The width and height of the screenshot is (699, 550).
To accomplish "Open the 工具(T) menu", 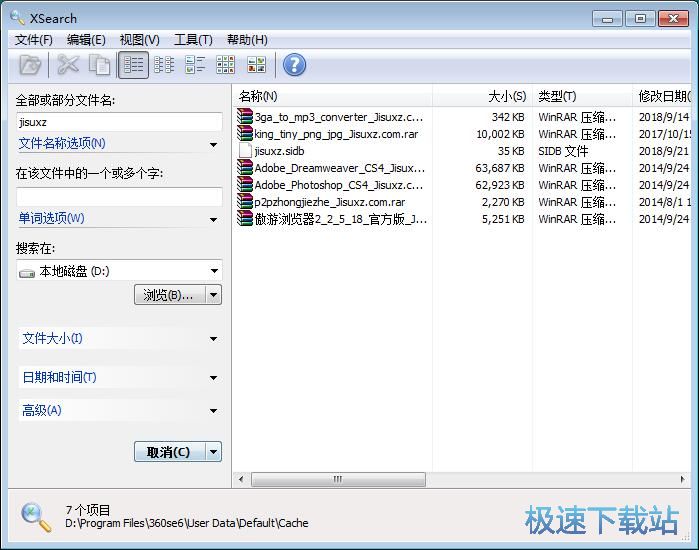I will 193,40.
